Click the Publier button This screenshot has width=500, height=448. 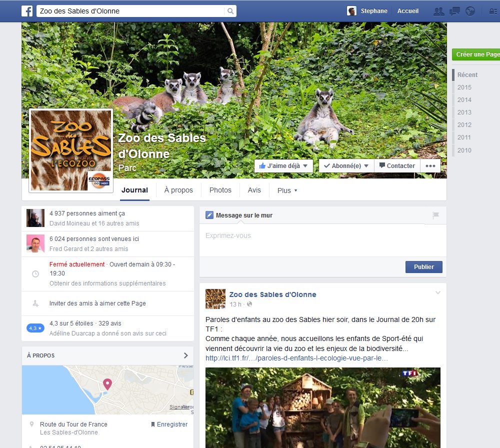424,267
